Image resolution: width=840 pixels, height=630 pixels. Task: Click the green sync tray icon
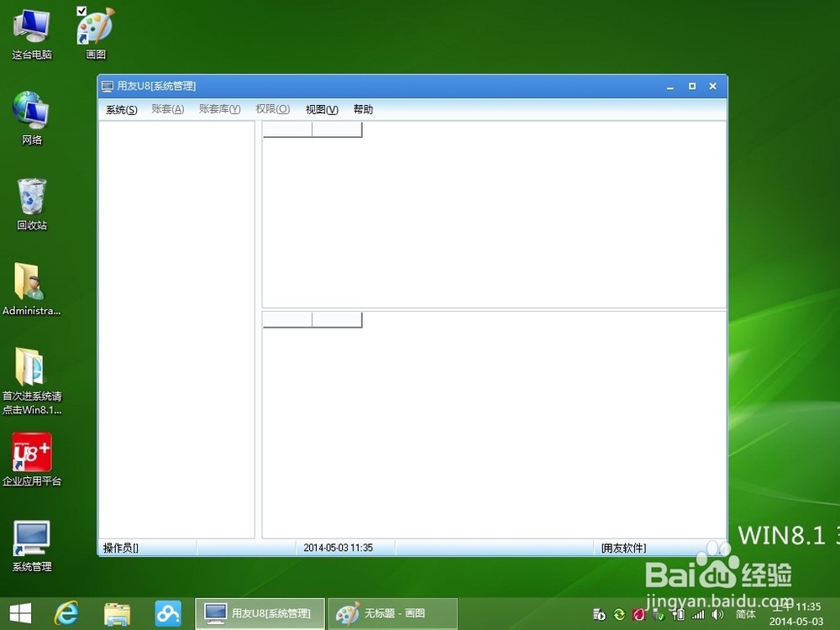pyautogui.click(x=619, y=615)
